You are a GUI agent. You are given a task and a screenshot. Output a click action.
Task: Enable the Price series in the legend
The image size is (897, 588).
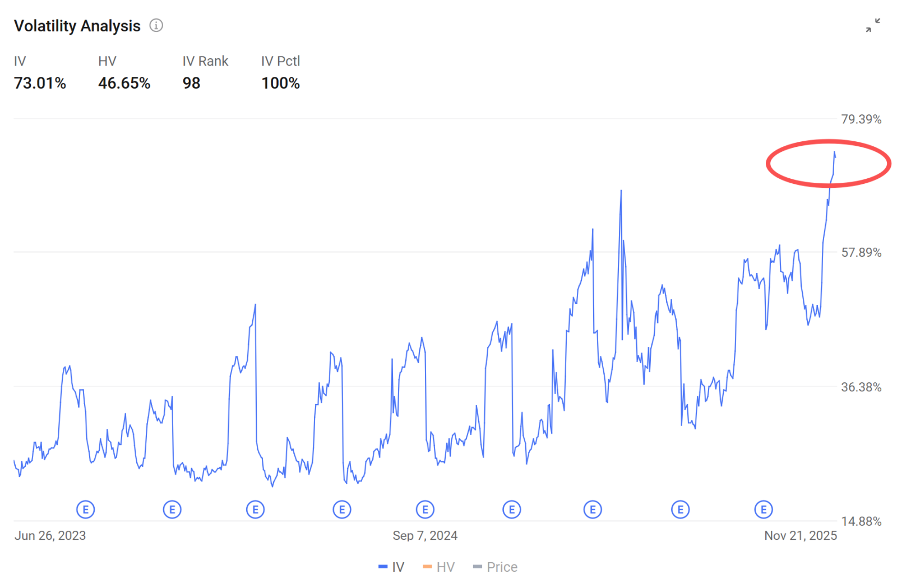[495, 567]
